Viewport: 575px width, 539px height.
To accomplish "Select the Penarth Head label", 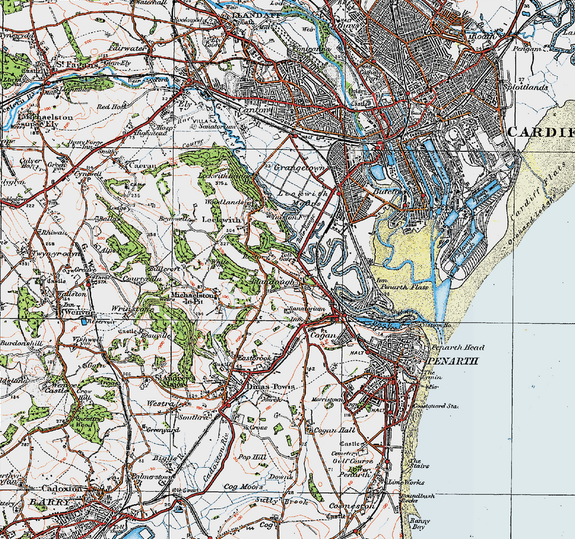I will click(458, 347).
